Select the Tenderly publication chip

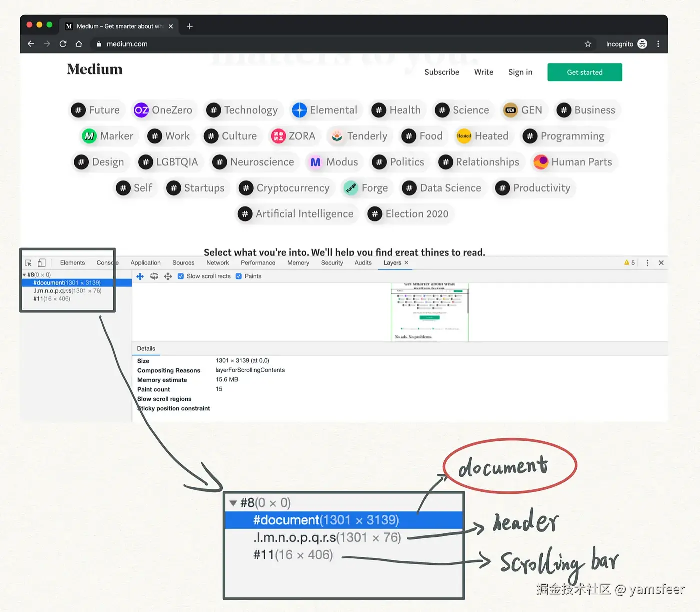pos(359,136)
